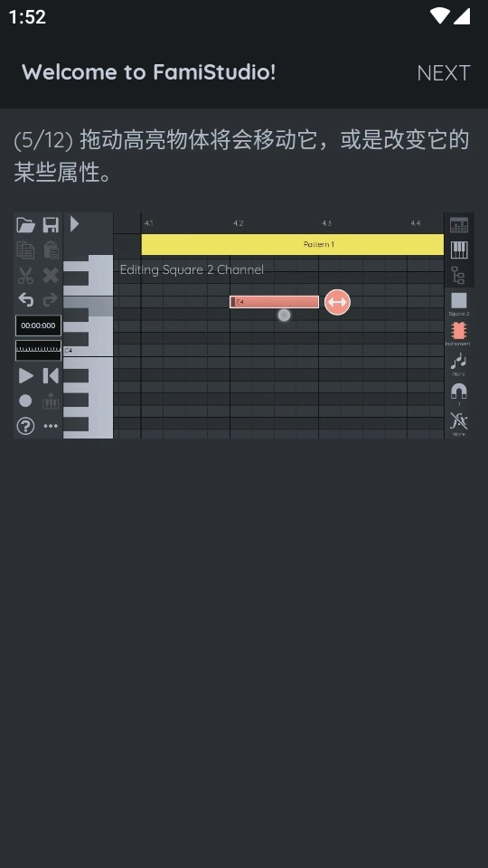The height and width of the screenshot is (868, 488).
Task: Click the Delete X icon
Action: (51, 275)
